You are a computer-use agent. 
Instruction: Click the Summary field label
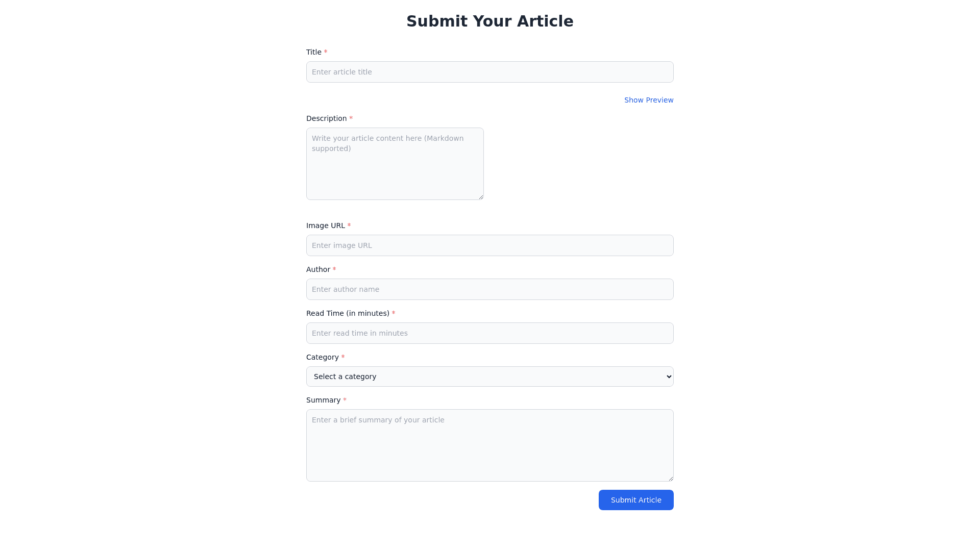(323, 400)
